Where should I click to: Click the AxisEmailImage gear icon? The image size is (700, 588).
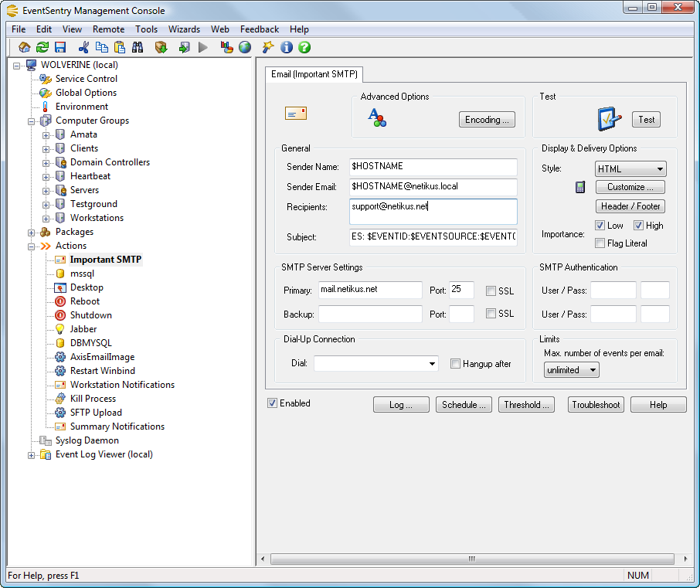[x=60, y=357]
